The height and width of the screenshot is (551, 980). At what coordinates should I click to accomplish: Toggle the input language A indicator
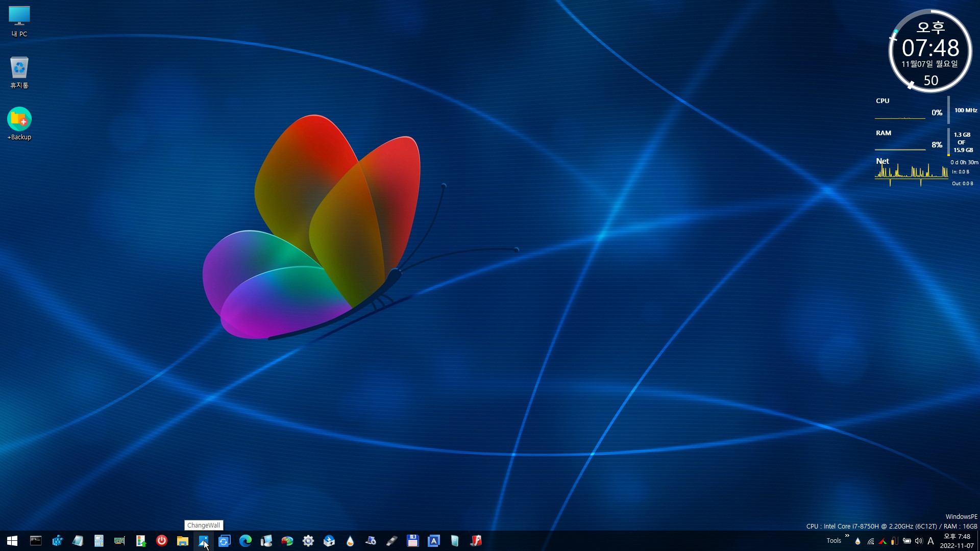point(930,541)
